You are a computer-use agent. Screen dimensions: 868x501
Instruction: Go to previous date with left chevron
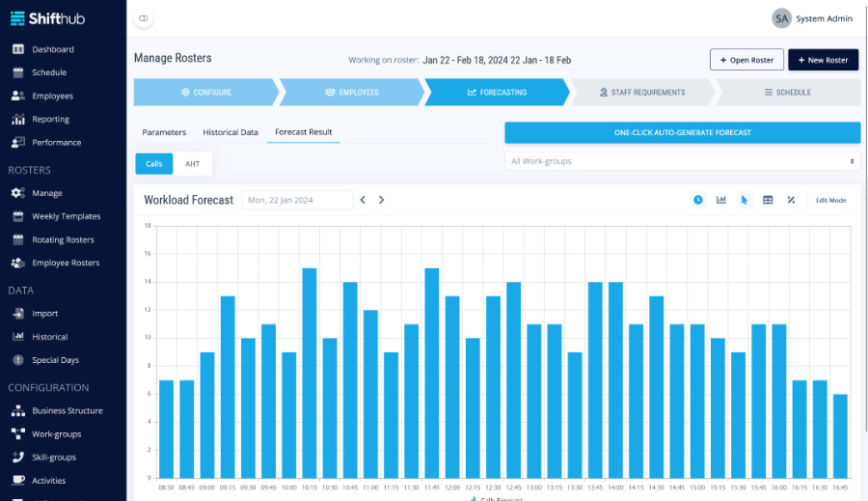363,200
